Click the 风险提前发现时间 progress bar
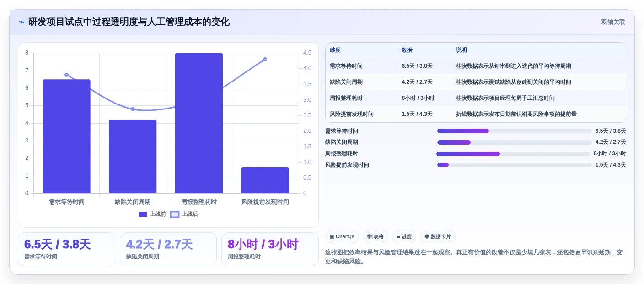This screenshot has width=644, height=284. click(x=514, y=165)
